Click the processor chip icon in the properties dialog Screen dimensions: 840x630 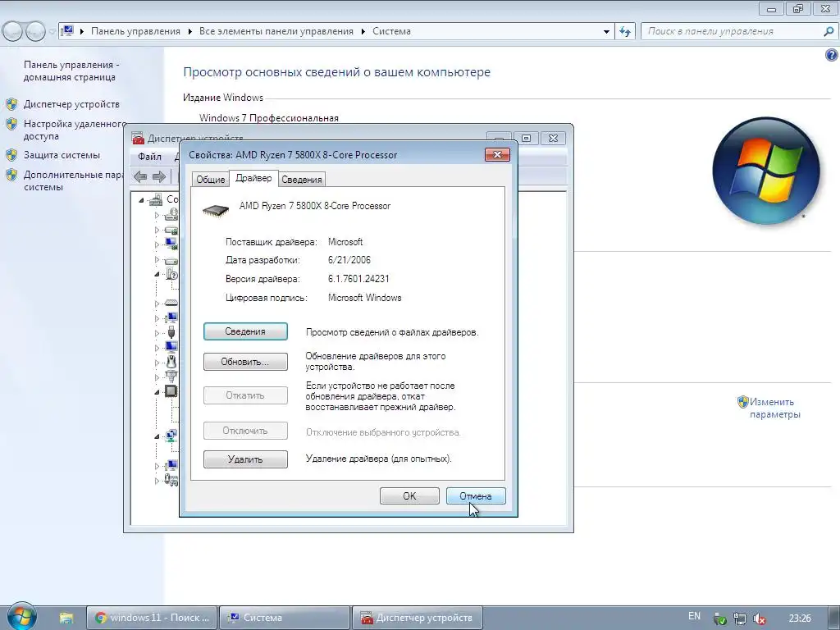tap(216, 210)
